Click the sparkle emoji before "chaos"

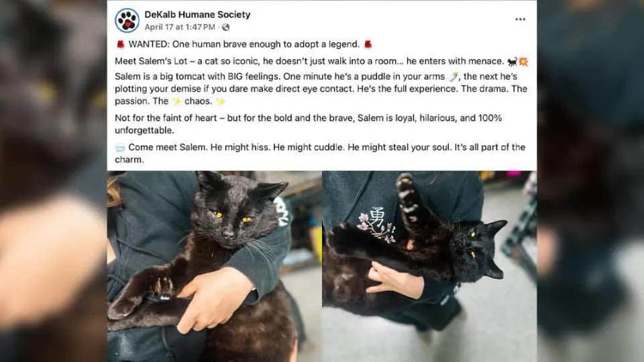point(176,101)
